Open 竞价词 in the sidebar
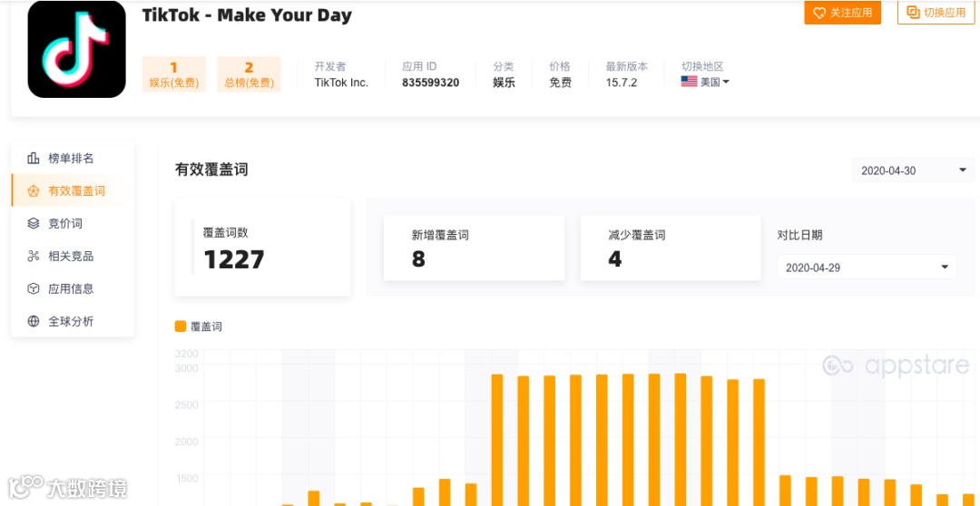The height and width of the screenshot is (506, 980). pyautogui.click(x=73, y=224)
